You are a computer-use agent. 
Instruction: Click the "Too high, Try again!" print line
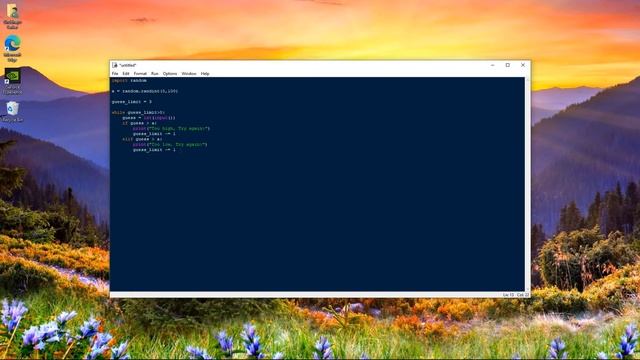click(x=171, y=129)
